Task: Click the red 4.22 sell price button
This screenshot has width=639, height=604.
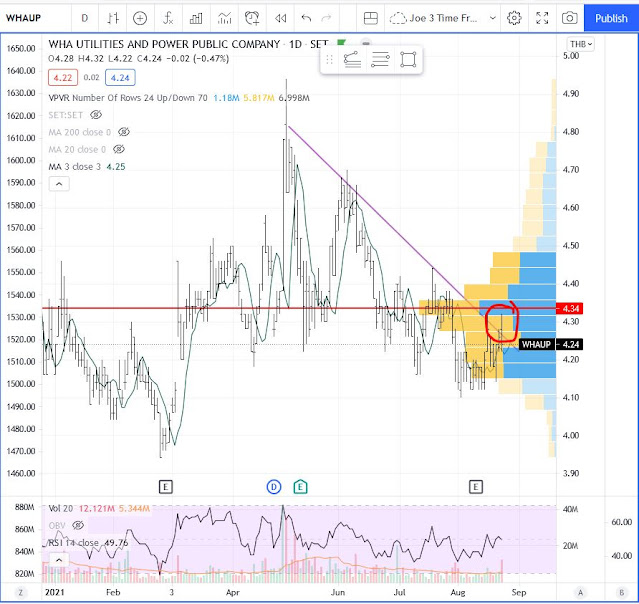Action: pyautogui.click(x=63, y=78)
